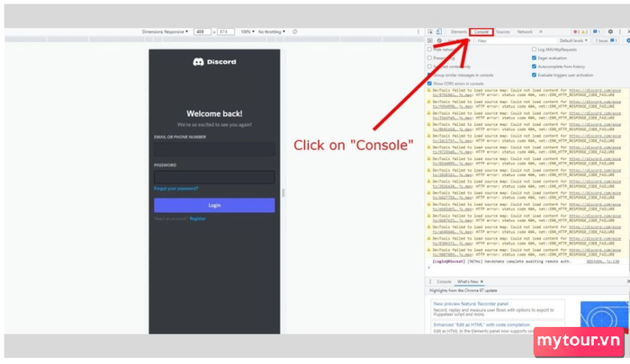Enable Selected context only checkbox

pyautogui.click(x=429, y=67)
